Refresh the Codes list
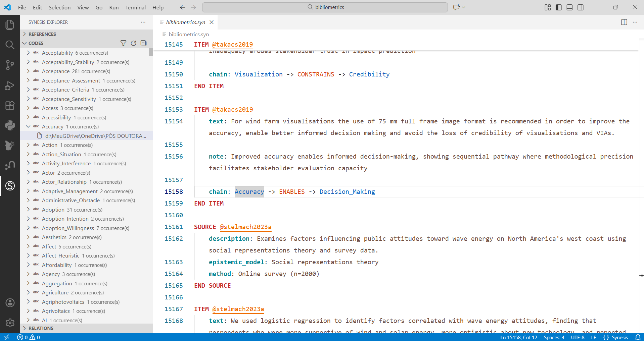 (x=133, y=43)
